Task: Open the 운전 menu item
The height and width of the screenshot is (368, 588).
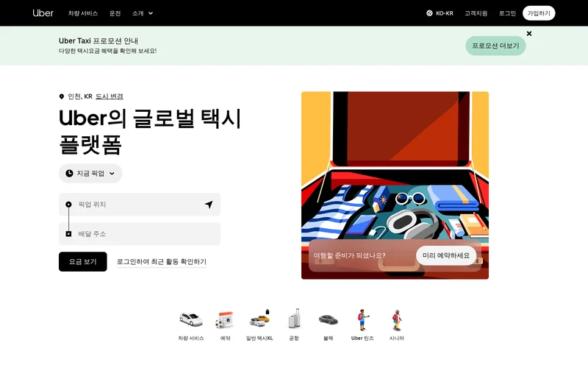Action: click(115, 13)
